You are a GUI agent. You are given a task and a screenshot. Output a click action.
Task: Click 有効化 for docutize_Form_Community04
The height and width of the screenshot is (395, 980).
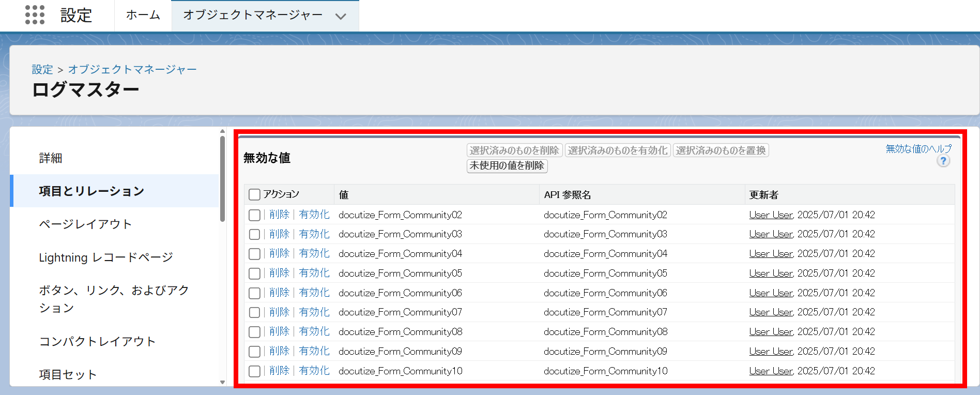(x=314, y=253)
